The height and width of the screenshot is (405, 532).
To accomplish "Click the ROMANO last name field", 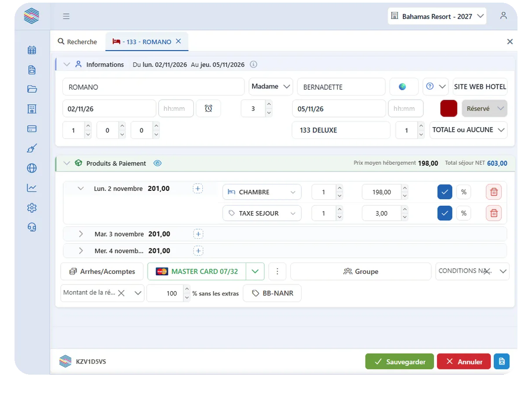I will 153,87.
